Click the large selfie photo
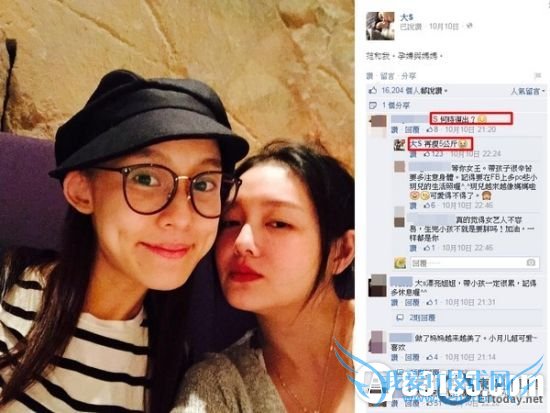 pyautogui.click(x=177, y=206)
